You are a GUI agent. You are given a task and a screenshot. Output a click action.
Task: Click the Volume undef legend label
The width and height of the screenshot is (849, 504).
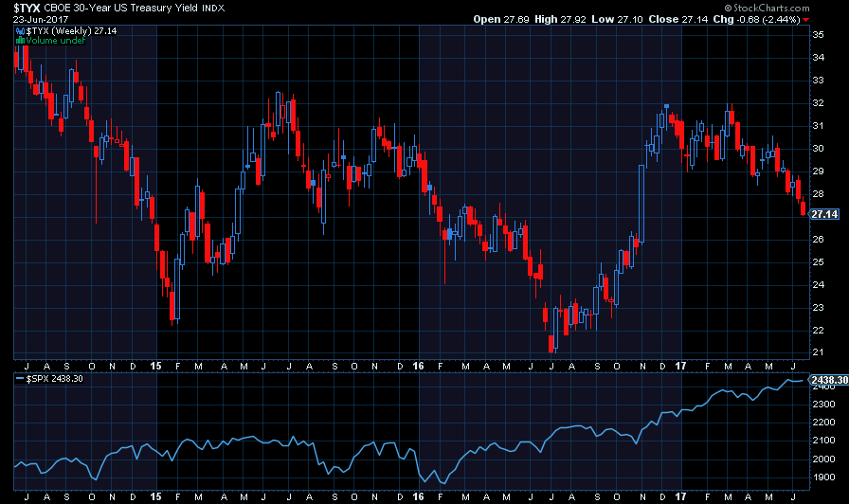pyautogui.click(x=56, y=40)
